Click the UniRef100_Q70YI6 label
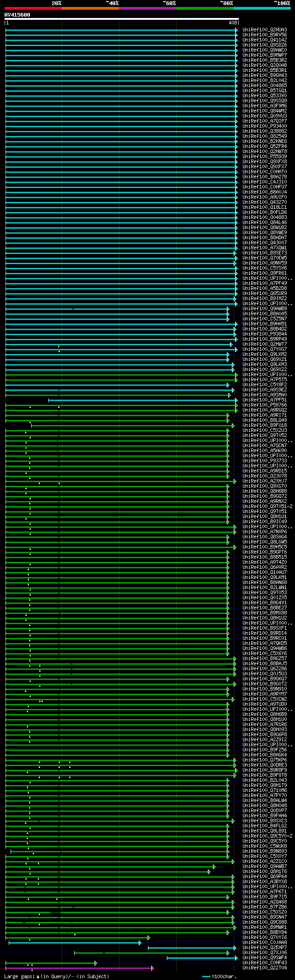Screen dimensions: 295x980 pyautogui.click(x=265, y=938)
